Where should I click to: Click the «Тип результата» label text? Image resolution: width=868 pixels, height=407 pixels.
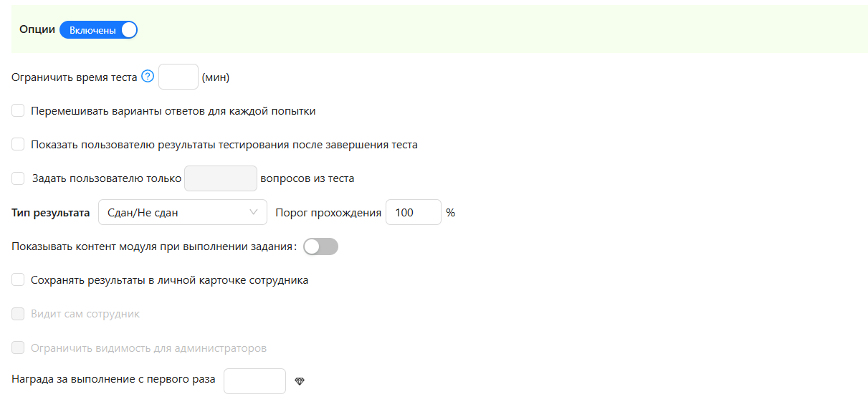click(51, 212)
